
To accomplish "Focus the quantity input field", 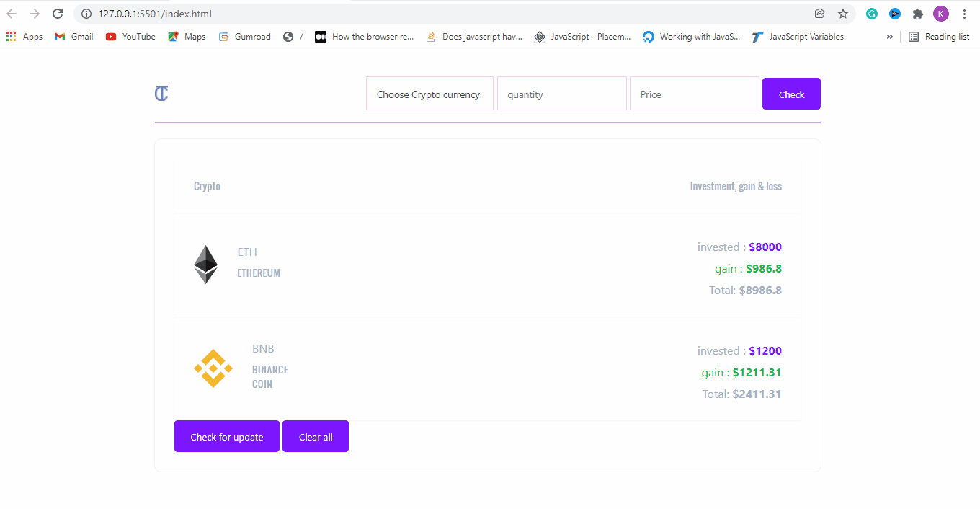I will [x=561, y=94].
